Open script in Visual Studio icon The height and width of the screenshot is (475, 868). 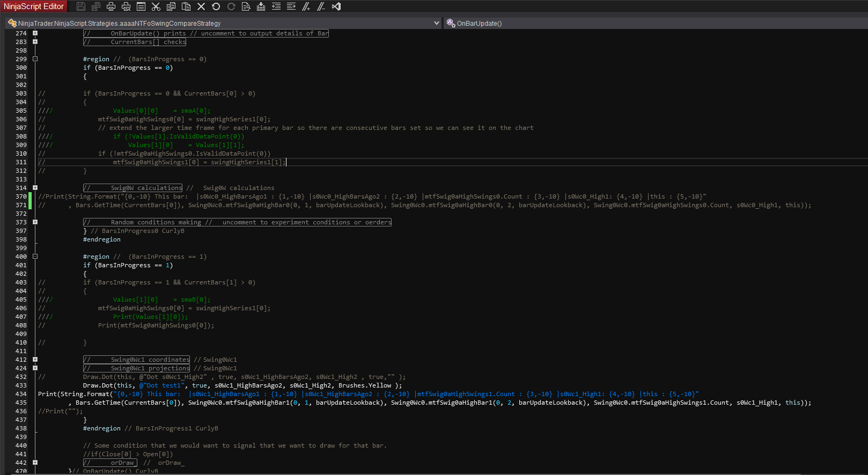(336, 6)
